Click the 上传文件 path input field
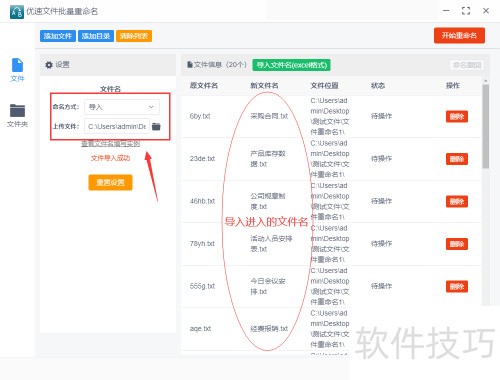The height and width of the screenshot is (380, 500). tap(117, 126)
